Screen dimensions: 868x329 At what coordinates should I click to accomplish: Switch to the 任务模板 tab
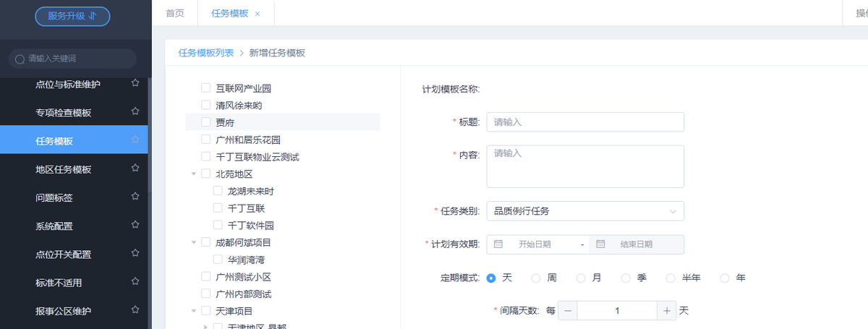(x=230, y=13)
